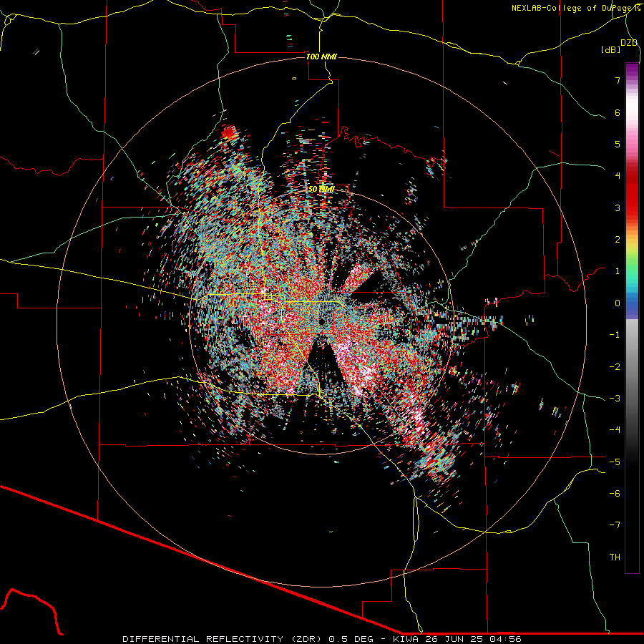Screen dimensions: 644x644
Task: Click the "5" label on color scale
Action: (x=618, y=144)
